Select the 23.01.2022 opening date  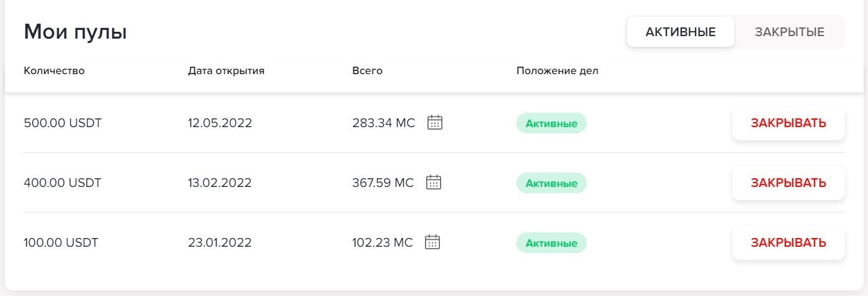point(220,242)
